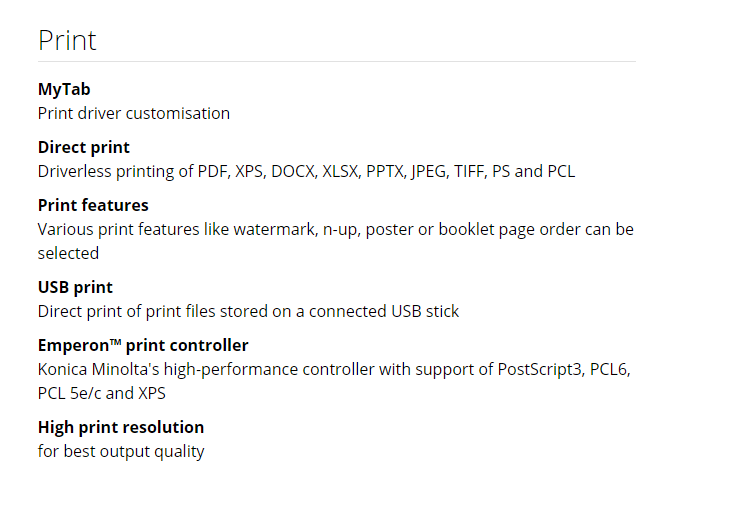Image resolution: width=747 pixels, height=528 pixels.
Task: Select the High print resolution heading
Action: tap(121, 427)
